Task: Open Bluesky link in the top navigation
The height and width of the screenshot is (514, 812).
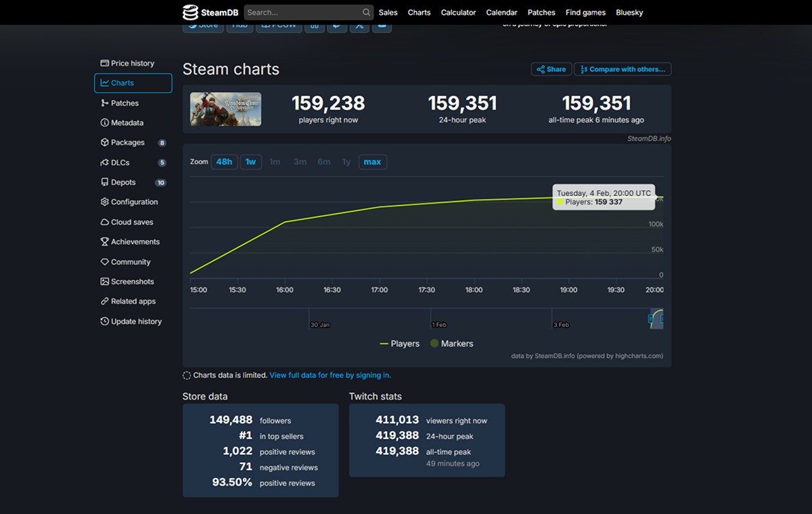Action: pyautogui.click(x=629, y=12)
